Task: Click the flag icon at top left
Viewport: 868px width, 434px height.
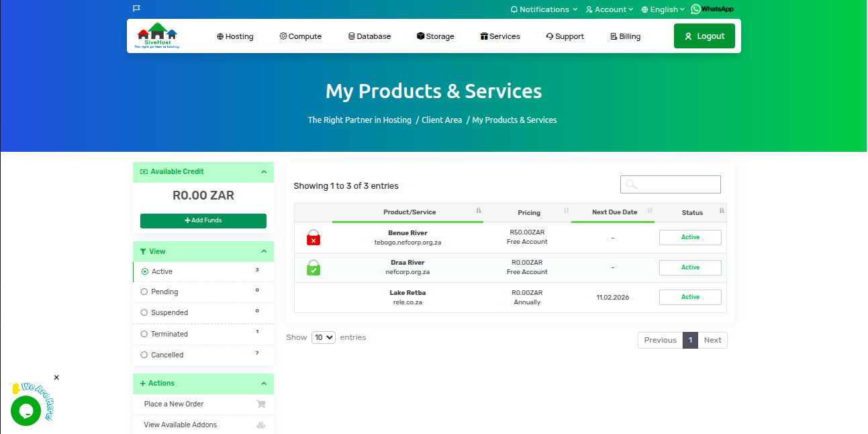Action: tap(137, 9)
